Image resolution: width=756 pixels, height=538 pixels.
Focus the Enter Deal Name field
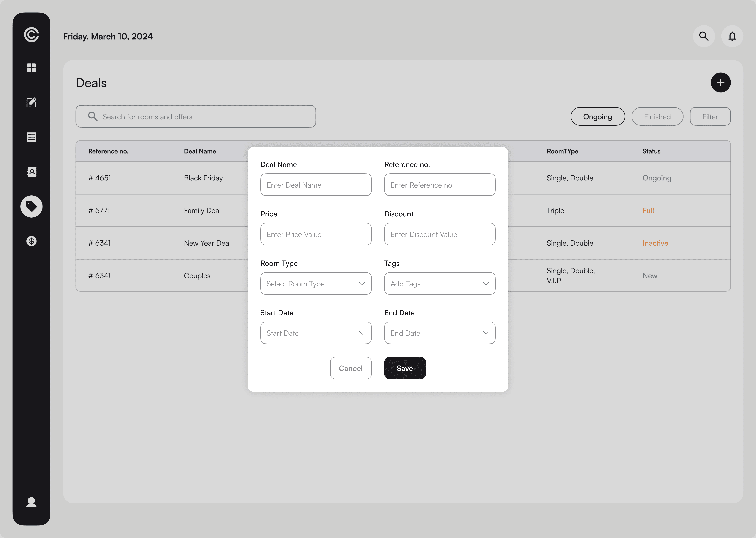point(316,185)
